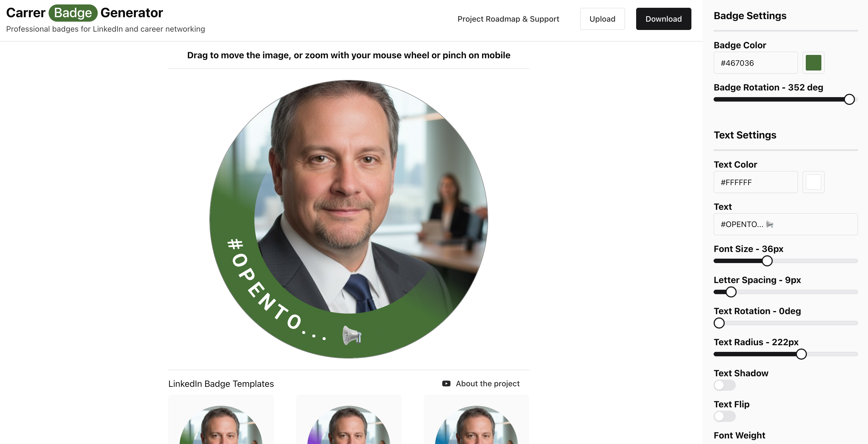The width and height of the screenshot is (868, 444).
Task: Click the Upload button
Action: coord(602,19)
